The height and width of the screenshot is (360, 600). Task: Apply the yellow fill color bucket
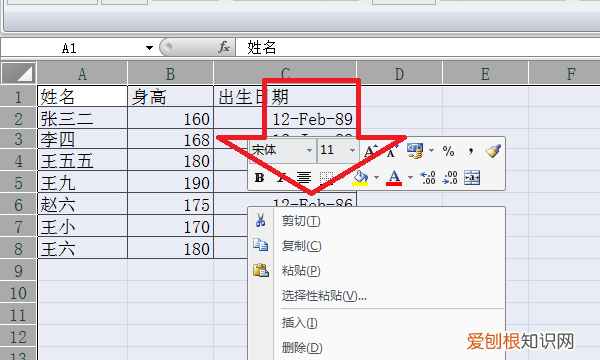coord(360,178)
